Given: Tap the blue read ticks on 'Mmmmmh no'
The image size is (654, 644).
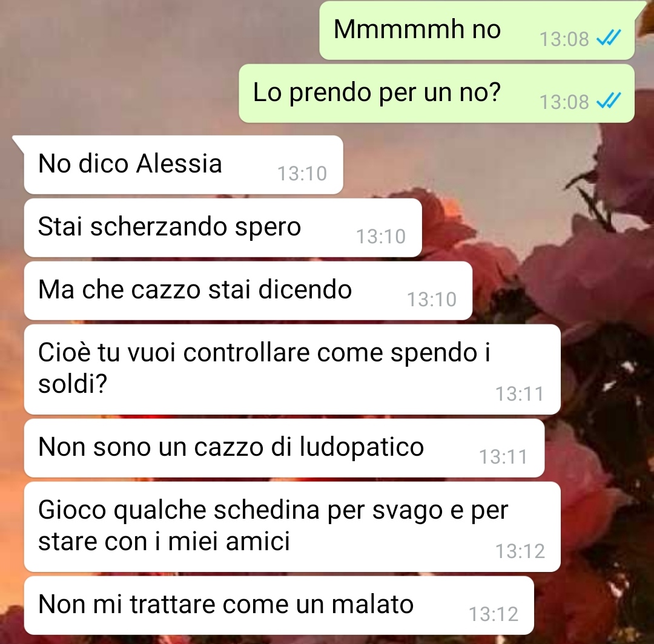Looking at the screenshot, I should (609, 38).
